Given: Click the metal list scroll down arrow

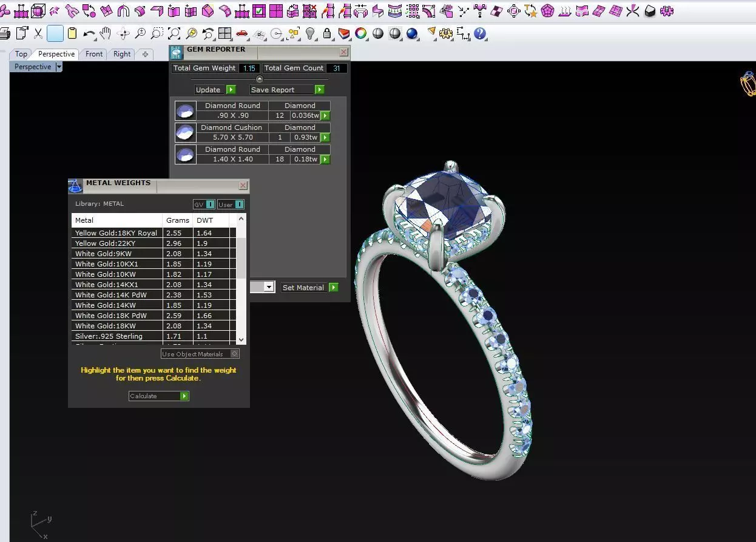Looking at the screenshot, I should 241,340.
